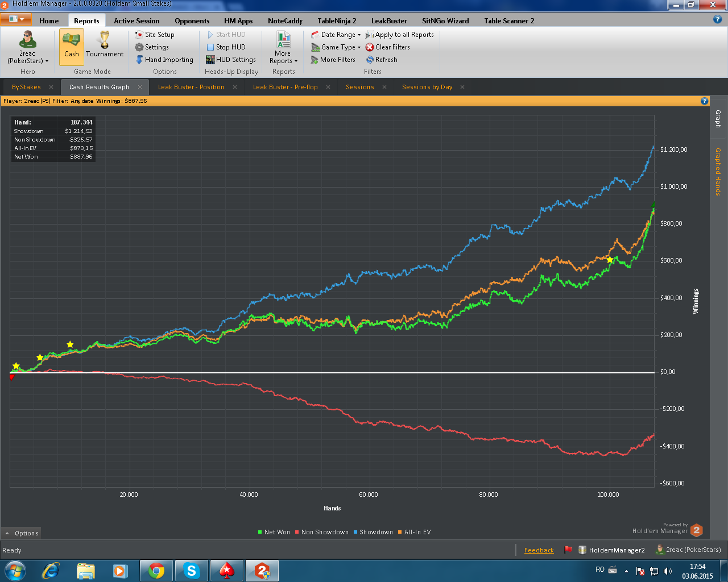728x582 pixels.
Task: Click Stop HUD
Action: (x=226, y=47)
